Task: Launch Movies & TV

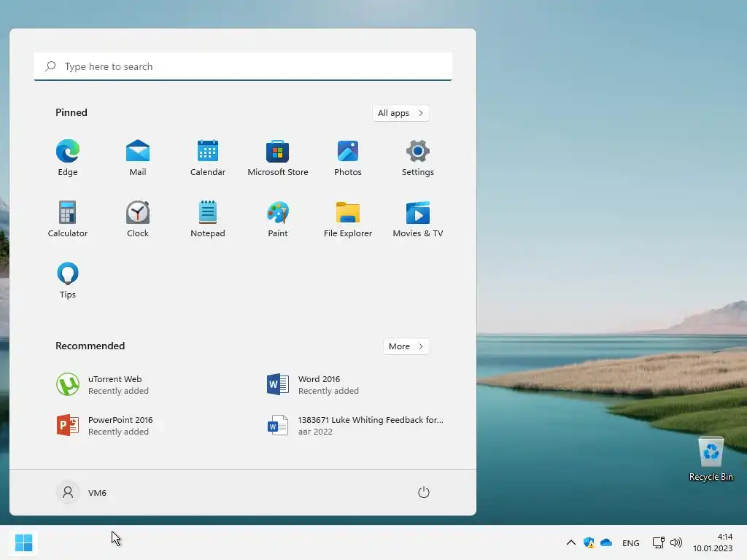Action: click(x=418, y=219)
